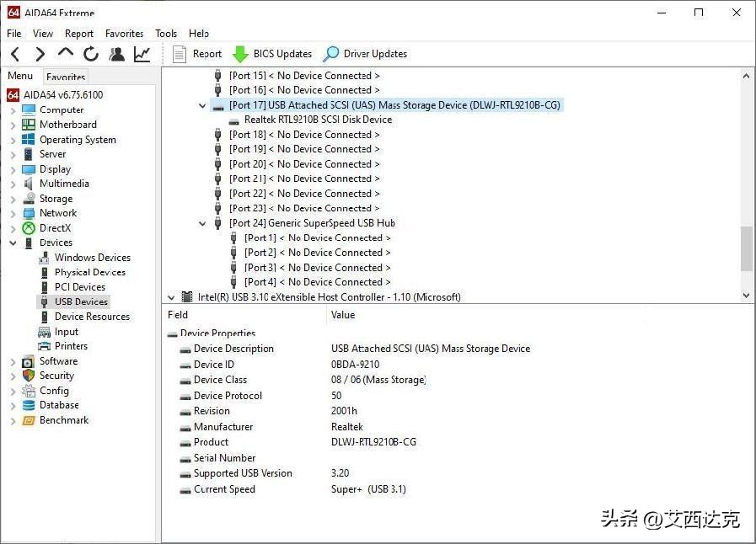Expand the Port 24 Generic SuperSpeed USB Hub

click(x=201, y=222)
